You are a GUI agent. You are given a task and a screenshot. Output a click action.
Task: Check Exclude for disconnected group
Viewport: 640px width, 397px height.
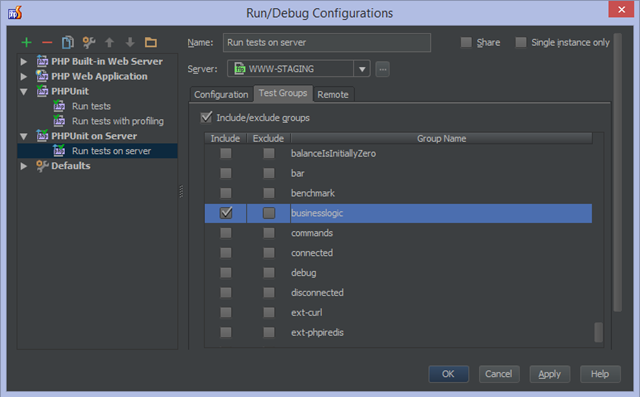click(x=269, y=293)
